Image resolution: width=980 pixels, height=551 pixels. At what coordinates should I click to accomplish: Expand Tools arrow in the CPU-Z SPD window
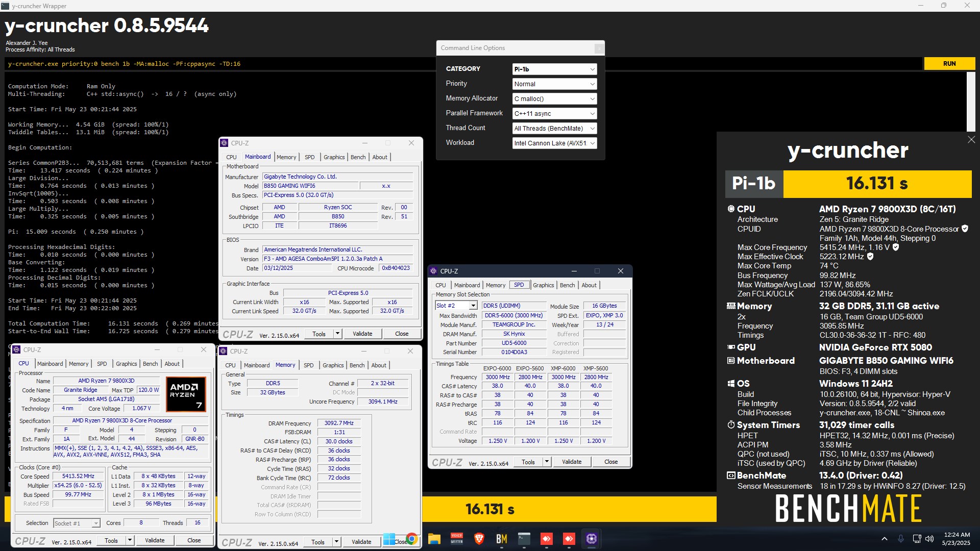(547, 462)
